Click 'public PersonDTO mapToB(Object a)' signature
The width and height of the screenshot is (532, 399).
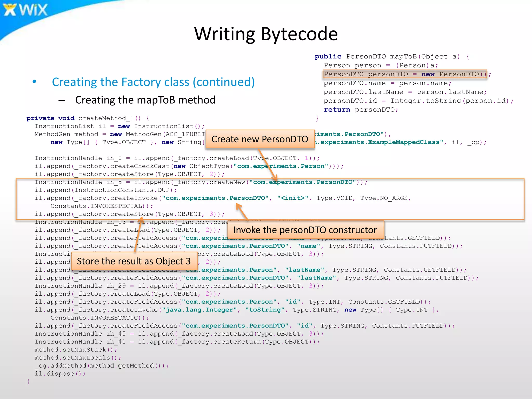click(x=387, y=57)
